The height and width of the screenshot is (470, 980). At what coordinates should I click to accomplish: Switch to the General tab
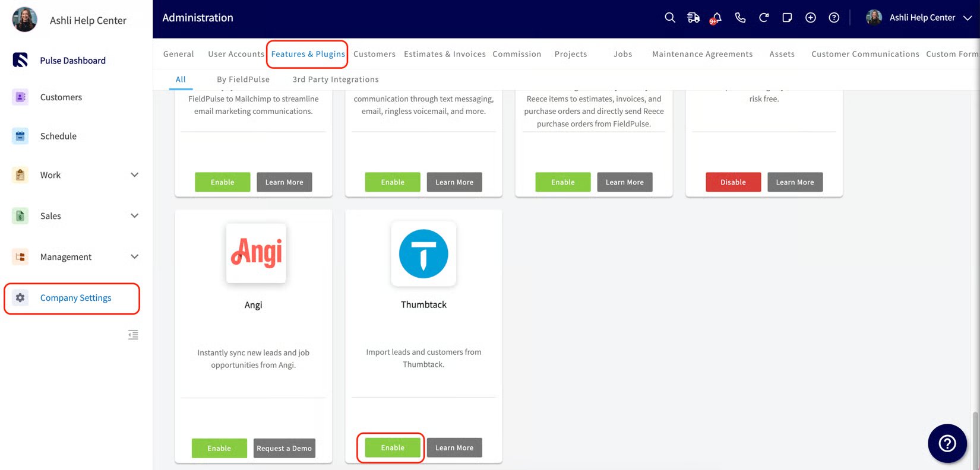[x=179, y=54]
